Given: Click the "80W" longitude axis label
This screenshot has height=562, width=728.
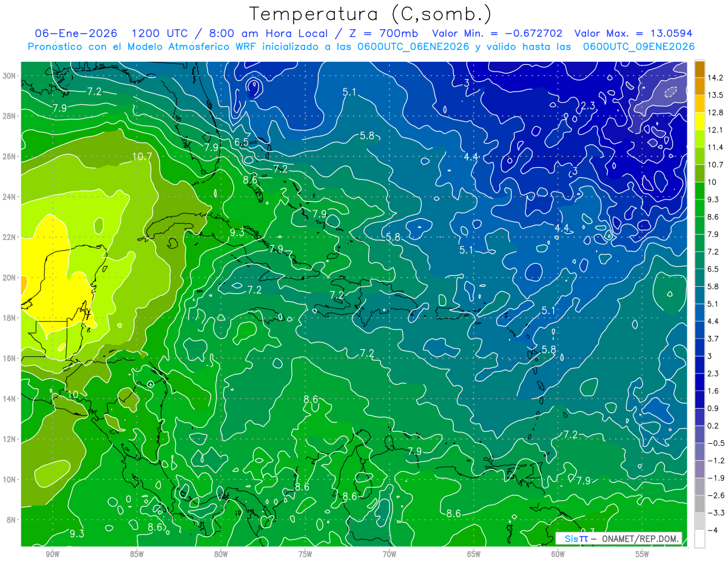Looking at the screenshot, I should tap(221, 554).
